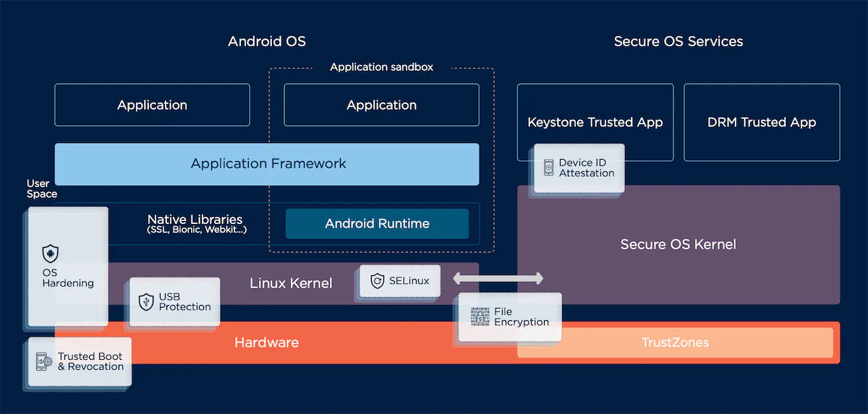Click the USB shield icon

[x=146, y=301]
